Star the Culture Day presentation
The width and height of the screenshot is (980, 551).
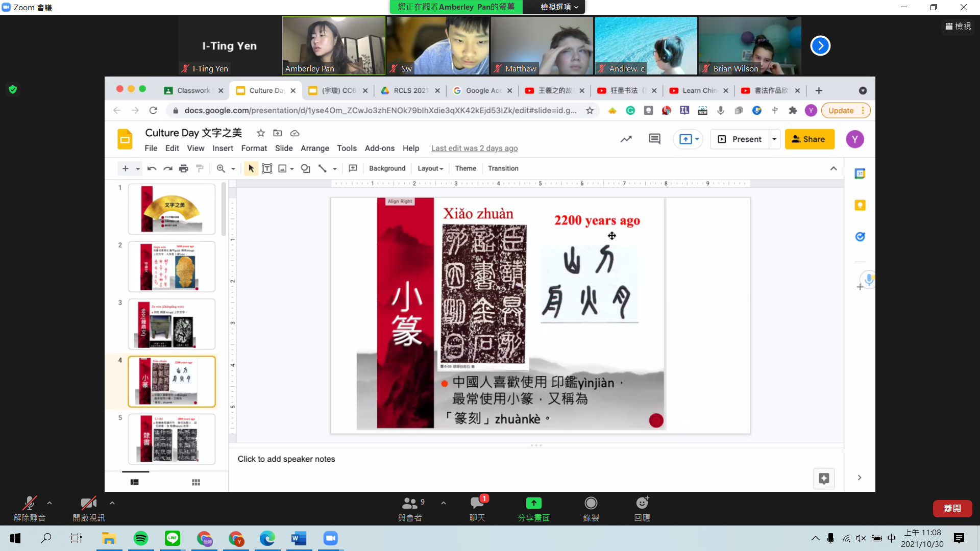(261, 133)
